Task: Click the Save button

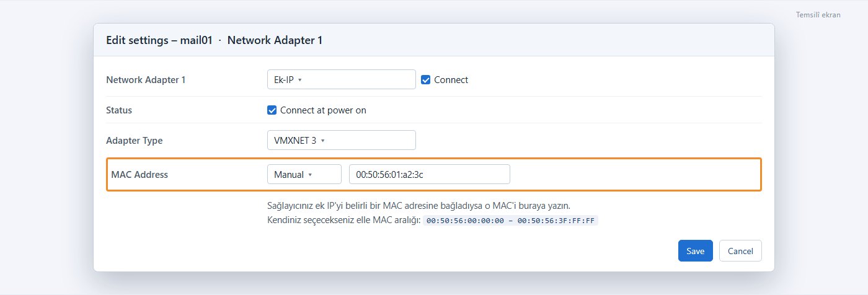Action: point(695,251)
